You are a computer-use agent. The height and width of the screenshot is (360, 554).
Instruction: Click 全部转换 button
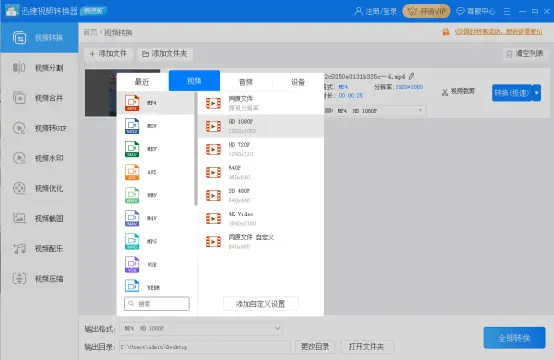coord(514,338)
